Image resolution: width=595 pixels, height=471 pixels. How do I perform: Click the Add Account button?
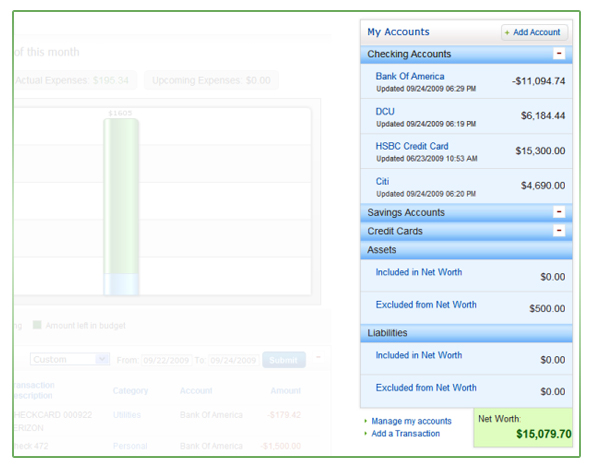pyautogui.click(x=534, y=32)
